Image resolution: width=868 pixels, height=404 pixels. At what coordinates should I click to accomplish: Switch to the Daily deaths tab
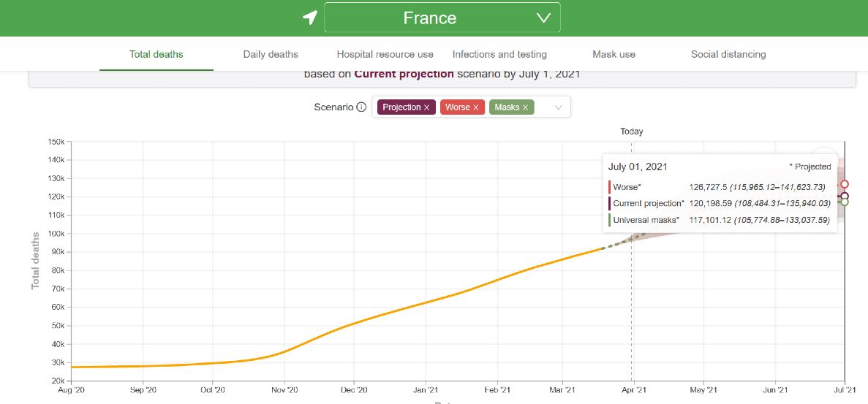[x=271, y=54]
